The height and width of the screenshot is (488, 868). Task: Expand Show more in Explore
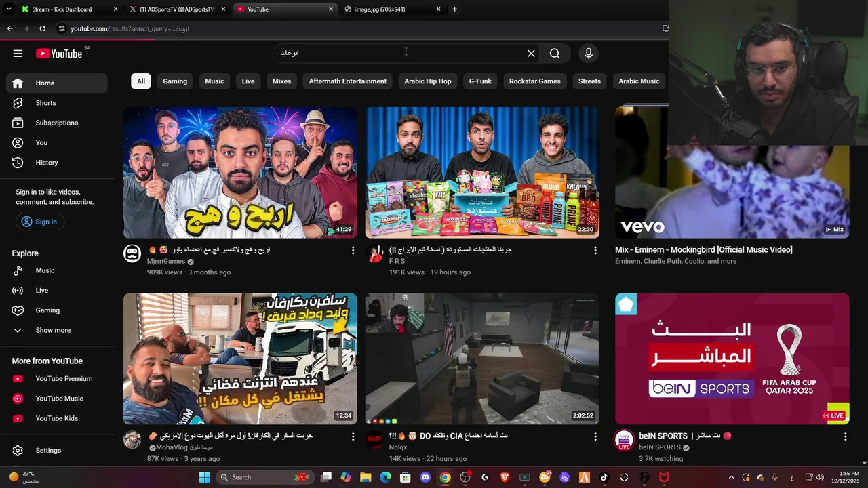(x=57, y=330)
